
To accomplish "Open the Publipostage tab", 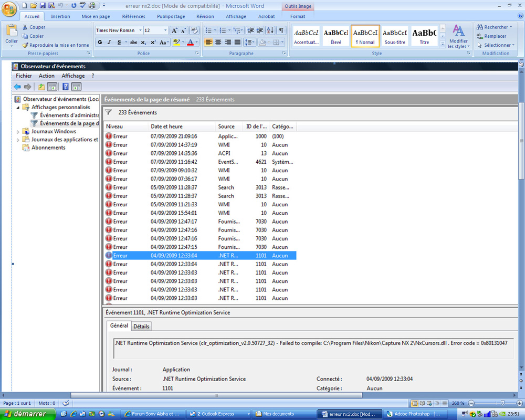I will [171, 16].
